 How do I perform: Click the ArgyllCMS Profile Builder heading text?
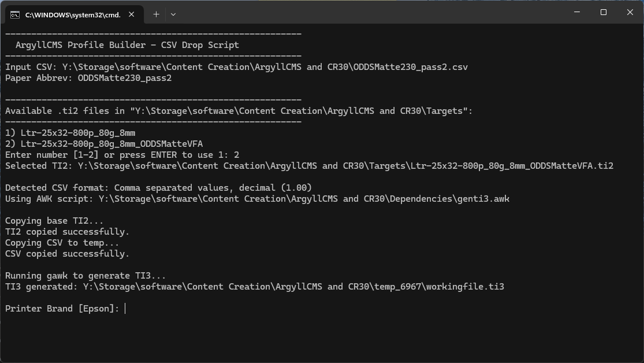(127, 45)
